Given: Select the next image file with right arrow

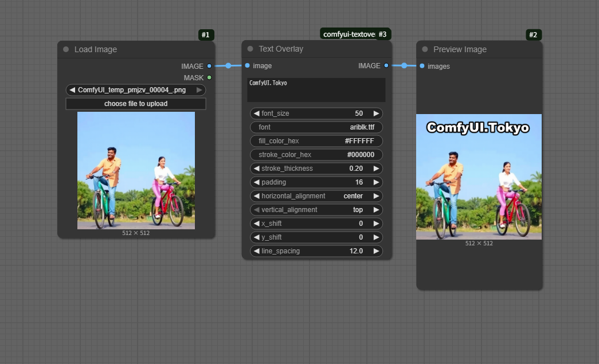Looking at the screenshot, I should point(199,90).
